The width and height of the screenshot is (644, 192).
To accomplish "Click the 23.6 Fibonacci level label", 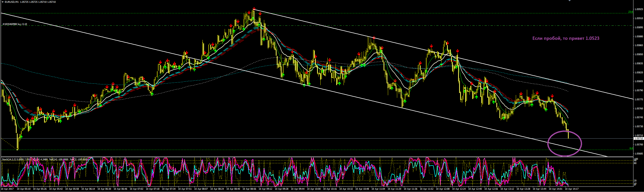I will point(630,12).
